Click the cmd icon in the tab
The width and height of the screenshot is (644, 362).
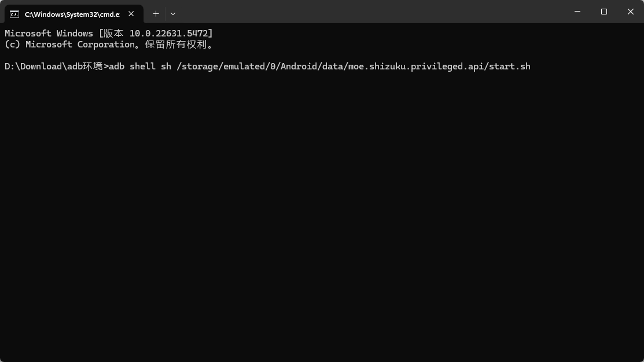pos(14,14)
